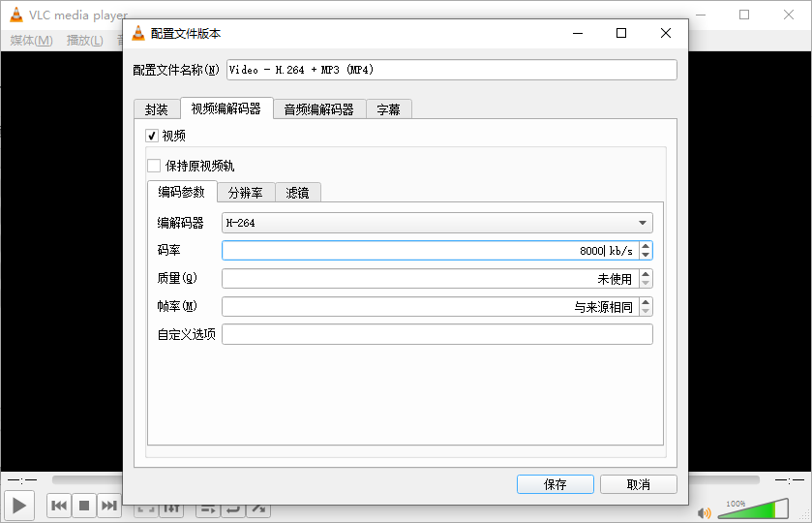Click VLC cone icon in main window title
The width and height of the screenshot is (812, 523).
click(x=16, y=15)
